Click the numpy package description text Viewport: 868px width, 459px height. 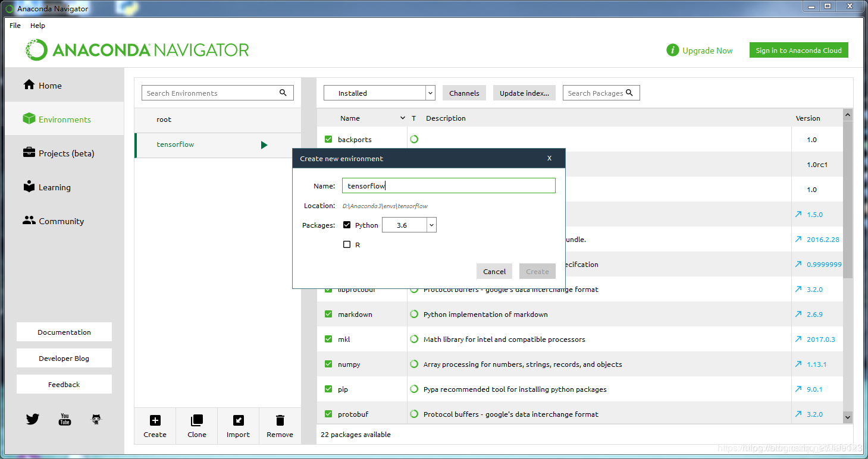[x=522, y=364]
